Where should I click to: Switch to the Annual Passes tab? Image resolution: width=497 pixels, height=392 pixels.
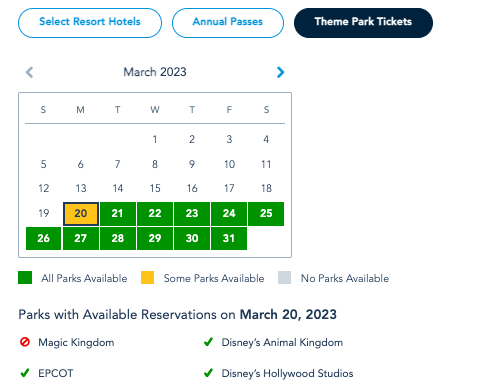pyautogui.click(x=228, y=23)
